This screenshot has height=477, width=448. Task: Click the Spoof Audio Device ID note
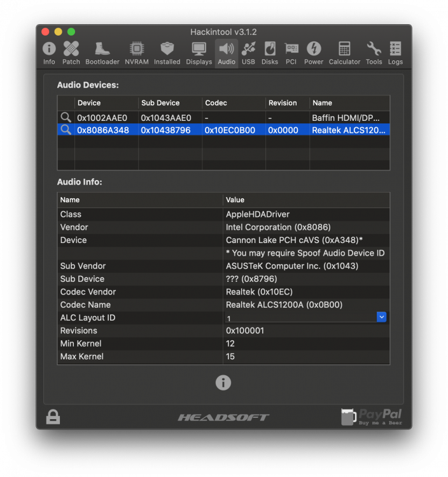(305, 253)
